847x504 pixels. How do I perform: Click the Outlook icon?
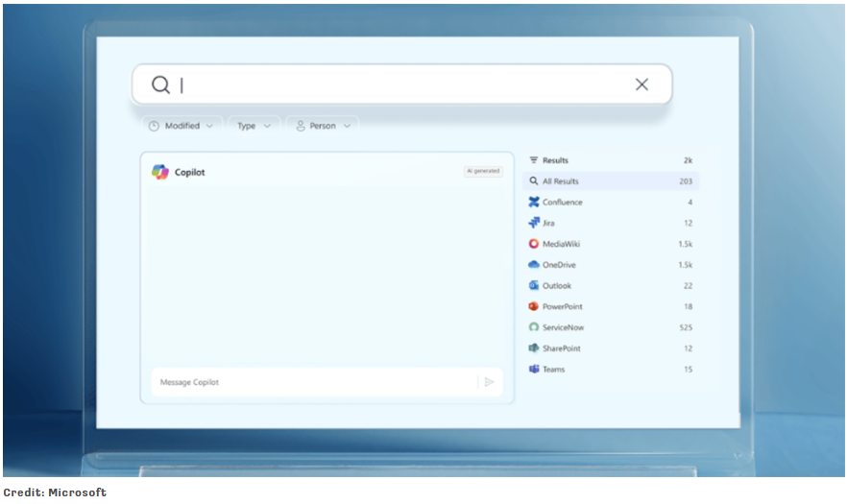click(534, 285)
